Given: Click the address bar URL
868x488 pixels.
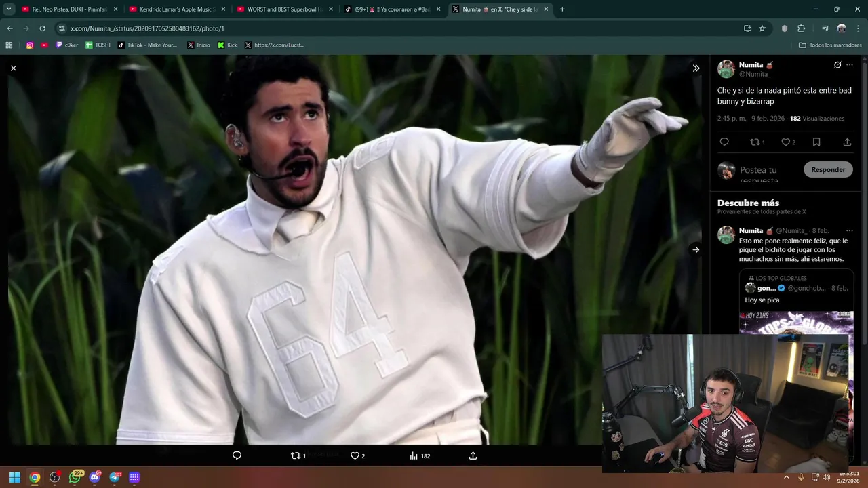Looking at the screenshot, I should tap(147, 28).
